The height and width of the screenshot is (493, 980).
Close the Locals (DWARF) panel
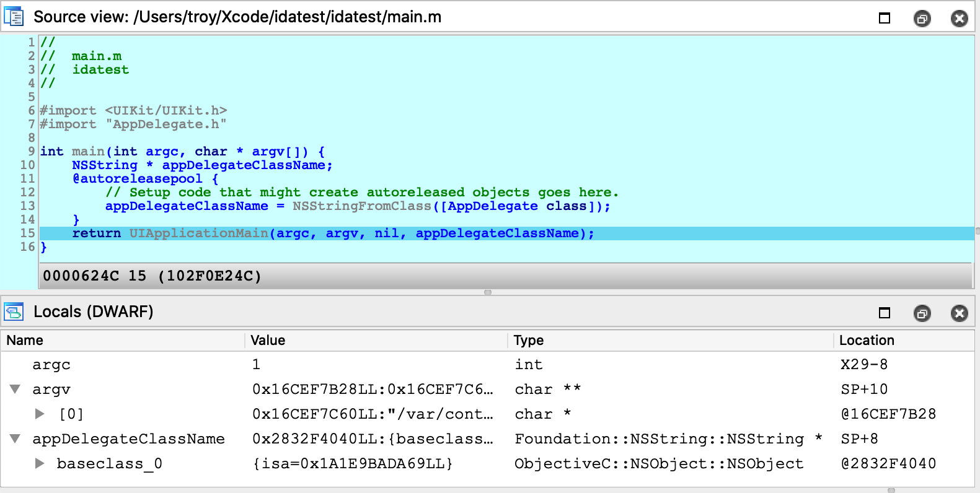(x=959, y=313)
